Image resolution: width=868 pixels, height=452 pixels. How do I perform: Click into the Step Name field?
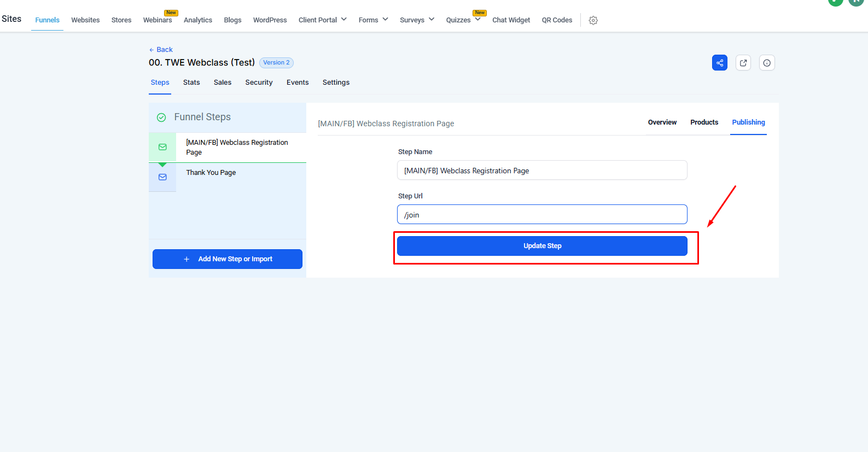tap(541, 171)
